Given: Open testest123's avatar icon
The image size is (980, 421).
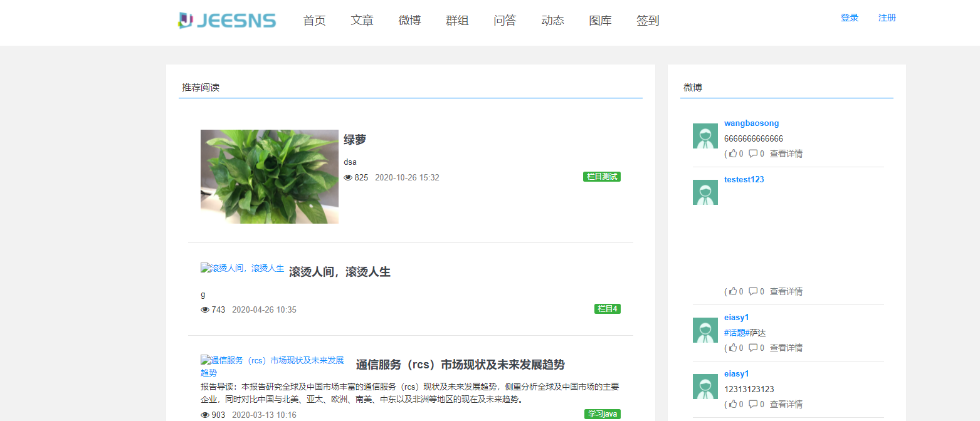Looking at the screenshot, I should pyautogui.click(x=705, y=192).
